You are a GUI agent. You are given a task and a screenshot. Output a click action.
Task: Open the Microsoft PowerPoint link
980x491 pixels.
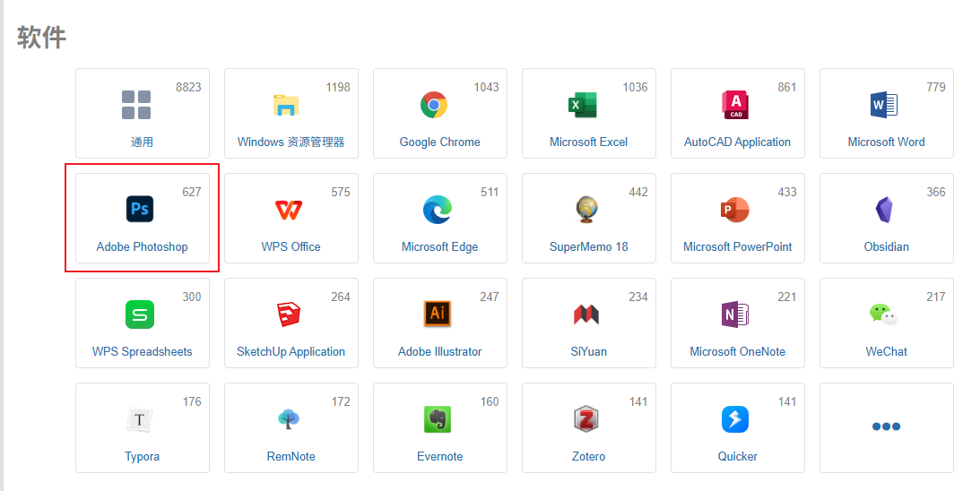[x=738, y=246]
